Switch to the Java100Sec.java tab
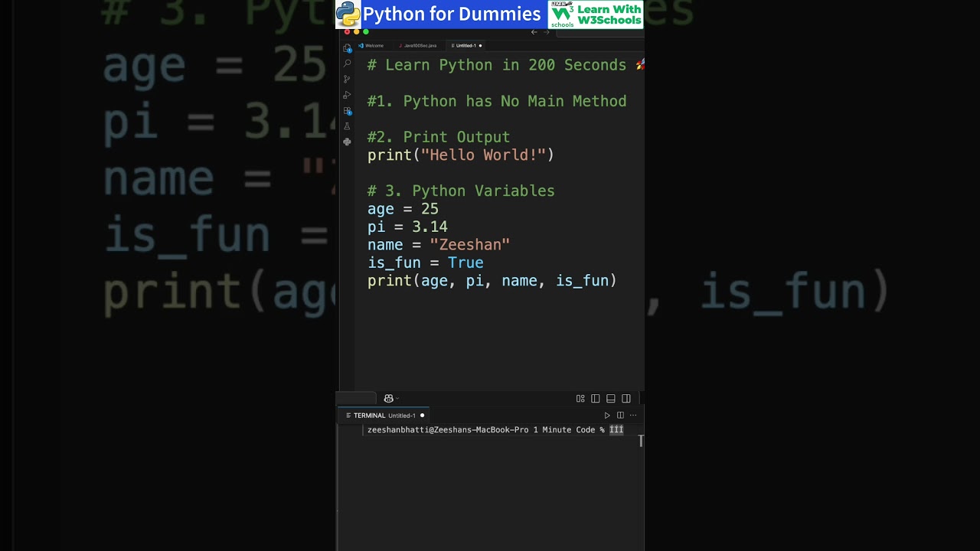This screenshot has height=551, width=980. click(x=420, y=46)
